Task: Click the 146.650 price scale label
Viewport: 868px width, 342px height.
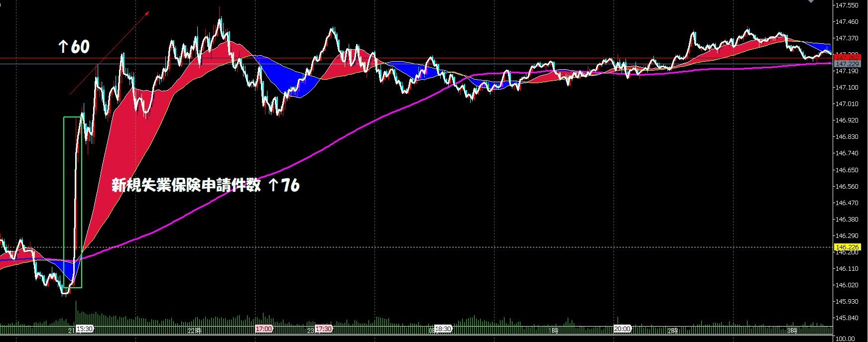Action: [847, 170]
